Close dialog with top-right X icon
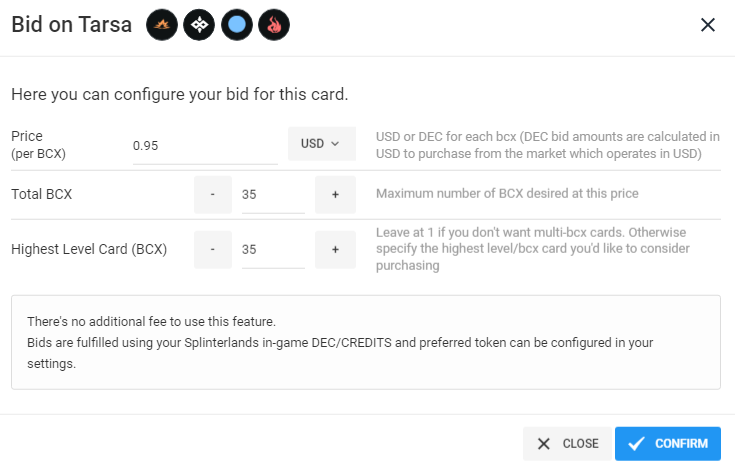 [708, 25]
